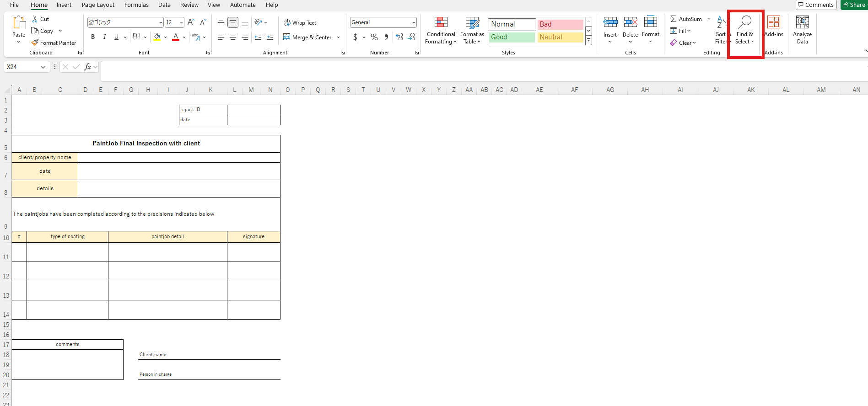The height and width of the screenshot is (406, 868).
Task: Click the Analyze Data icon
Action: [802, 22]
